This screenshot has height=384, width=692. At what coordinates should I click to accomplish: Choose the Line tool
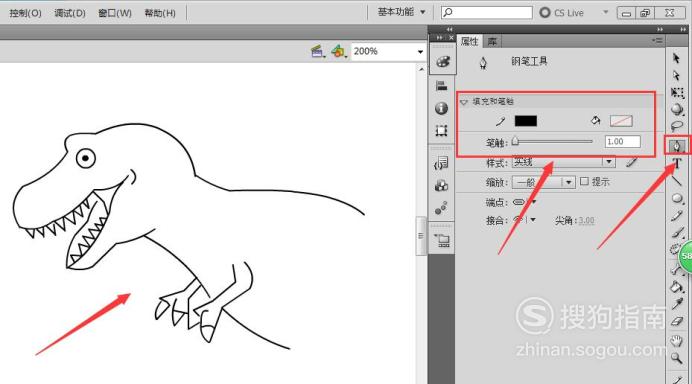(x=676, y=180)
